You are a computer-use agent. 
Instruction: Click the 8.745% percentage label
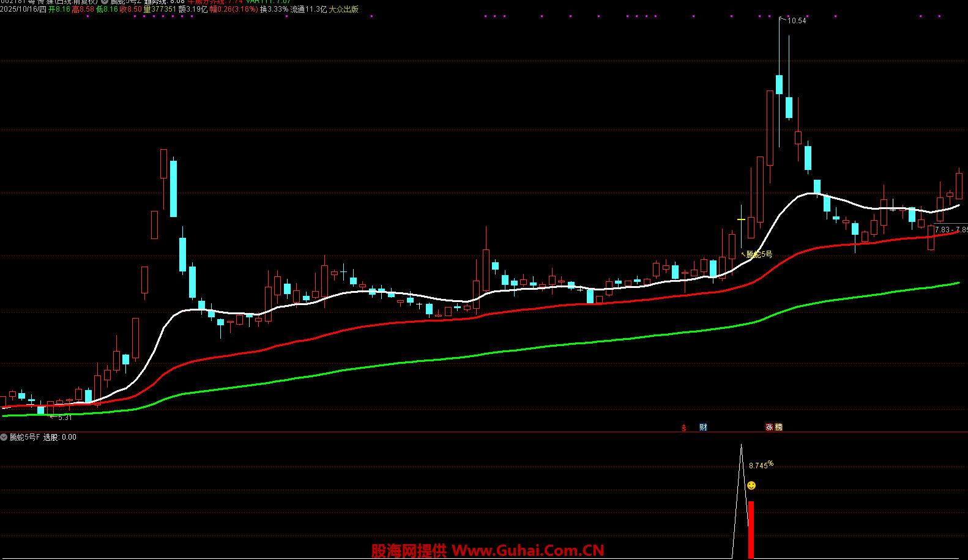(x=761, y=465)
